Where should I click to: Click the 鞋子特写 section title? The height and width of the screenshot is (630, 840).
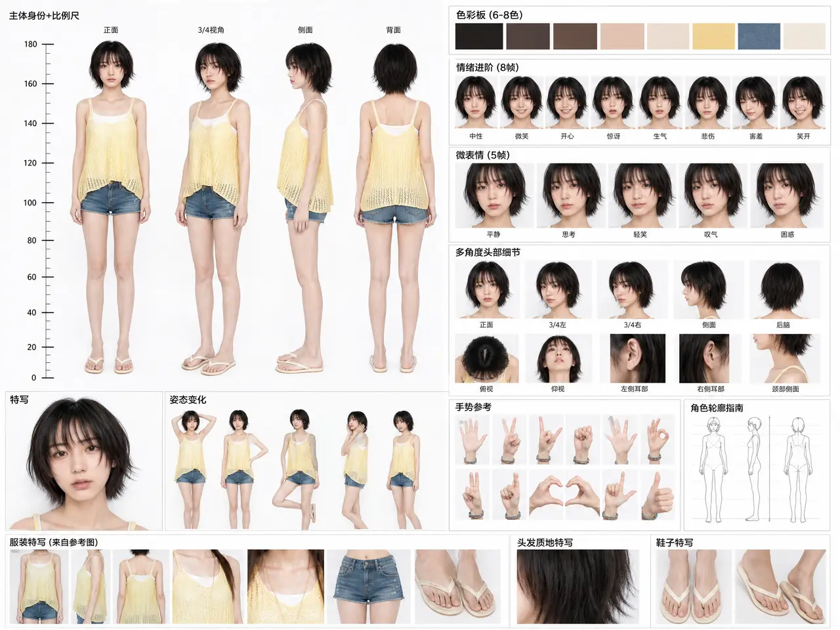click(675, 543)
